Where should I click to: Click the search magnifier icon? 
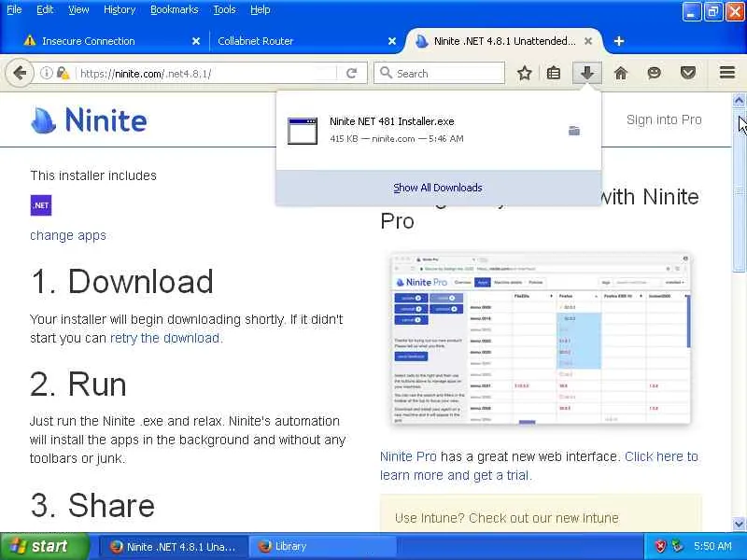click(386, 73)
